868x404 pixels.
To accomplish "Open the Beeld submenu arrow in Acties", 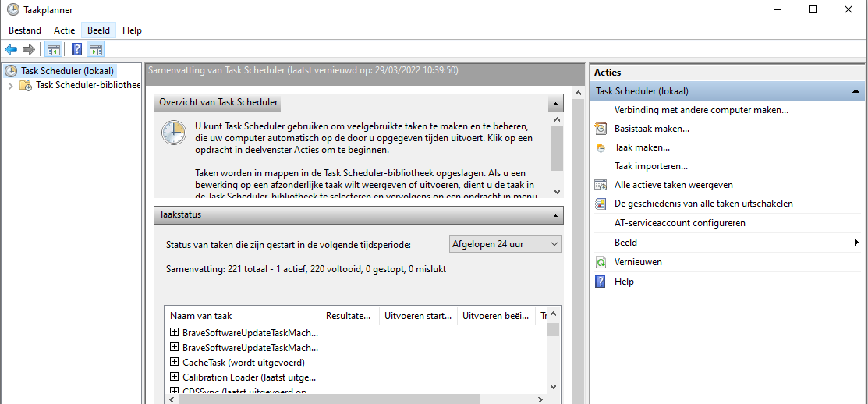I will pos(856,242).
